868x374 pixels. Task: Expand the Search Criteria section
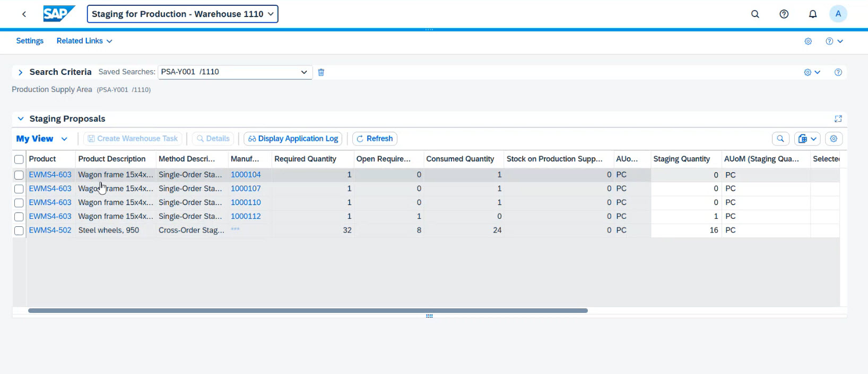click(20, 72)
